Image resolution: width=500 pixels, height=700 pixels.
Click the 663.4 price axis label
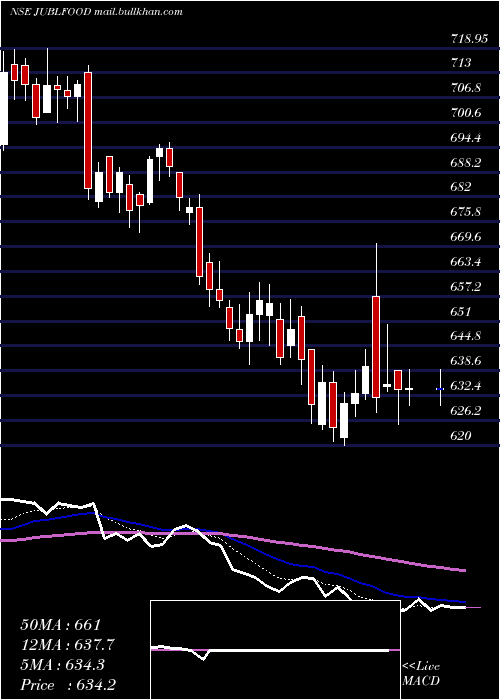click(466, 262)
